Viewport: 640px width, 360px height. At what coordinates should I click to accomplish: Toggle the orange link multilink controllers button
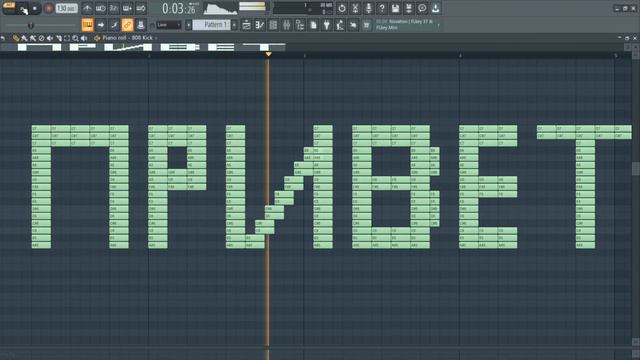(x=127, y=25)
